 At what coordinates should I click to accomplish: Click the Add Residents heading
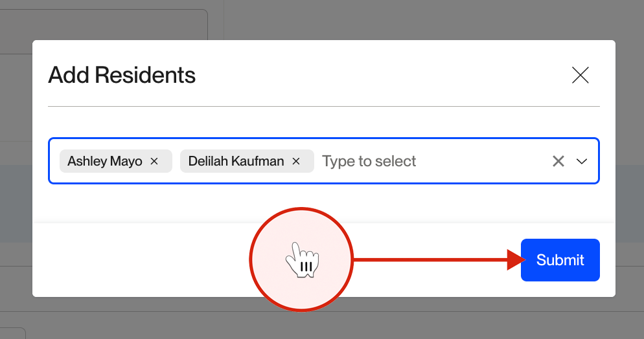pos(122,75)
